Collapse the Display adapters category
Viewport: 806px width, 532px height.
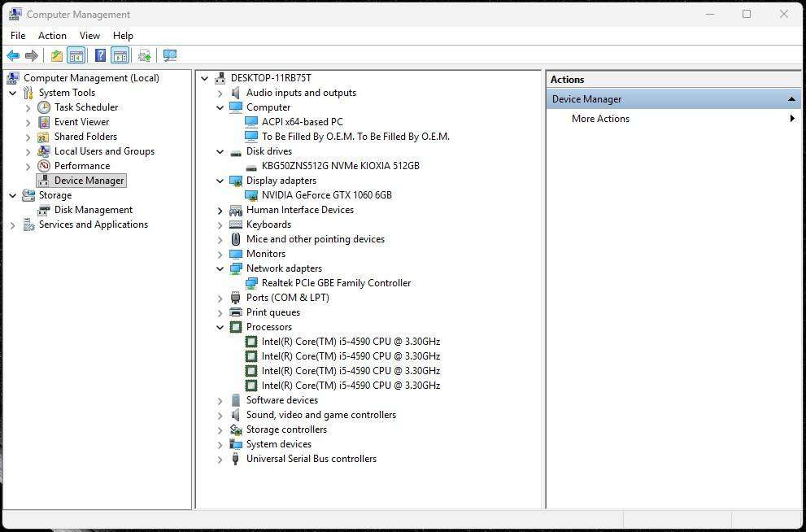220,181
